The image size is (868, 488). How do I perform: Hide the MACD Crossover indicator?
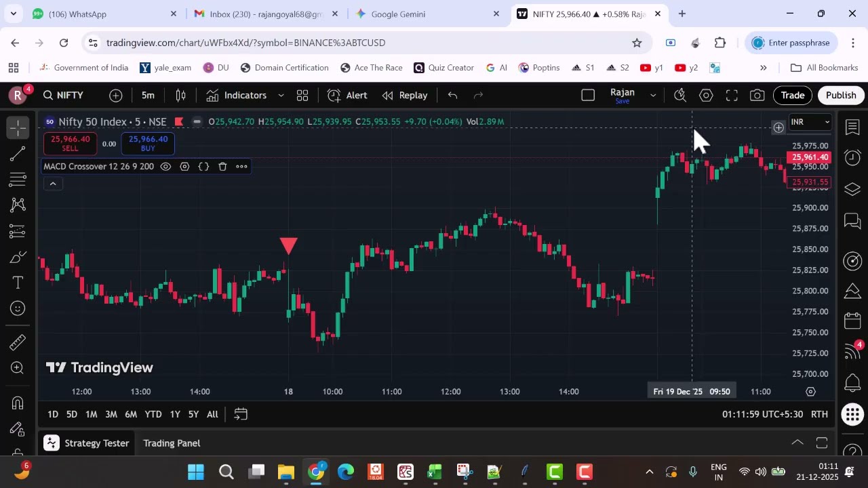pyautogui.click(x=165, y=166)
